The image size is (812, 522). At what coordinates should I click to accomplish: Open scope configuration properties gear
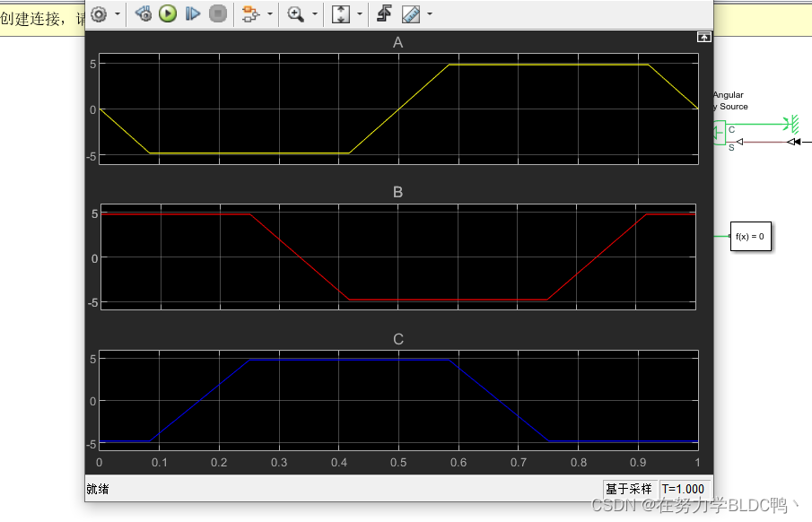[99, 14]
